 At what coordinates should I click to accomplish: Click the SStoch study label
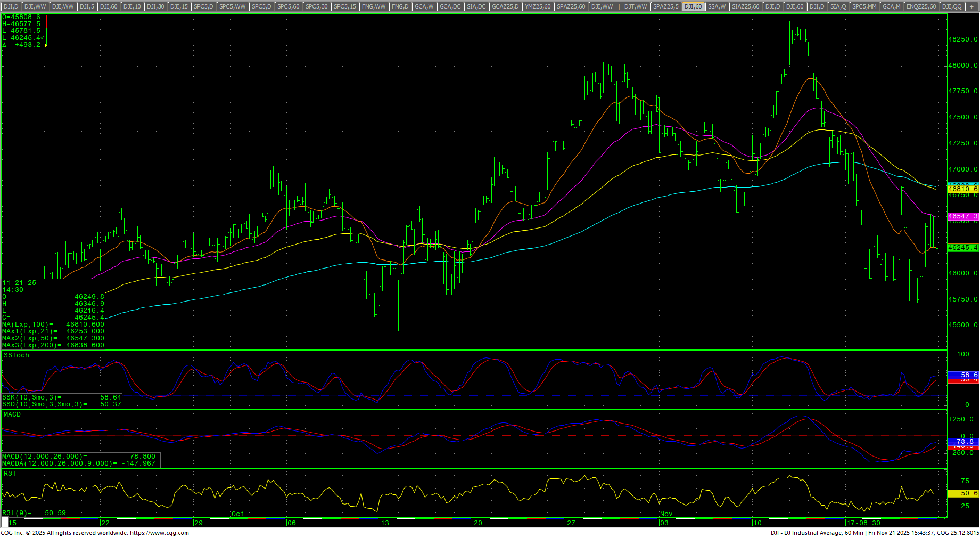point(17,355)
